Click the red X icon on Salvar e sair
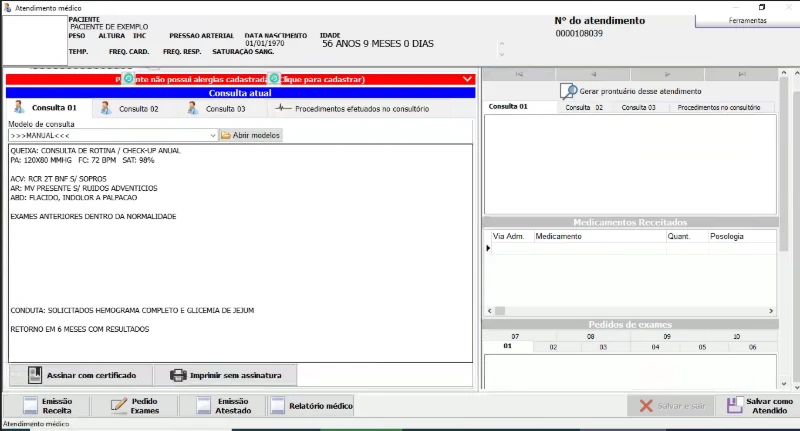 pos(646,405)
